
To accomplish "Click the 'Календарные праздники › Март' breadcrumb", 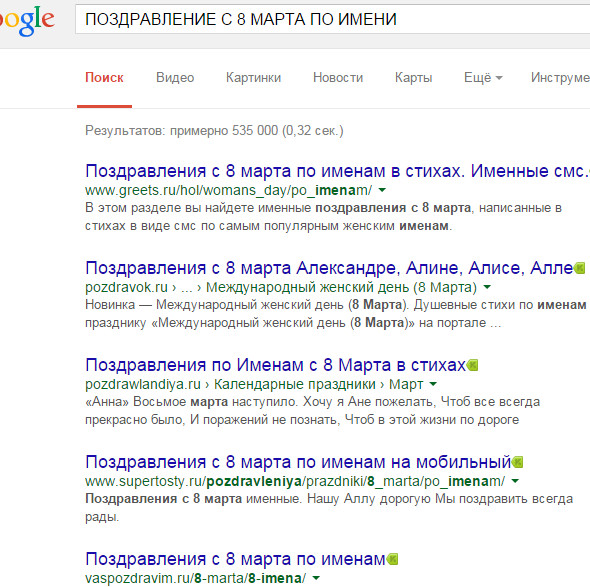I will [319, 384].
